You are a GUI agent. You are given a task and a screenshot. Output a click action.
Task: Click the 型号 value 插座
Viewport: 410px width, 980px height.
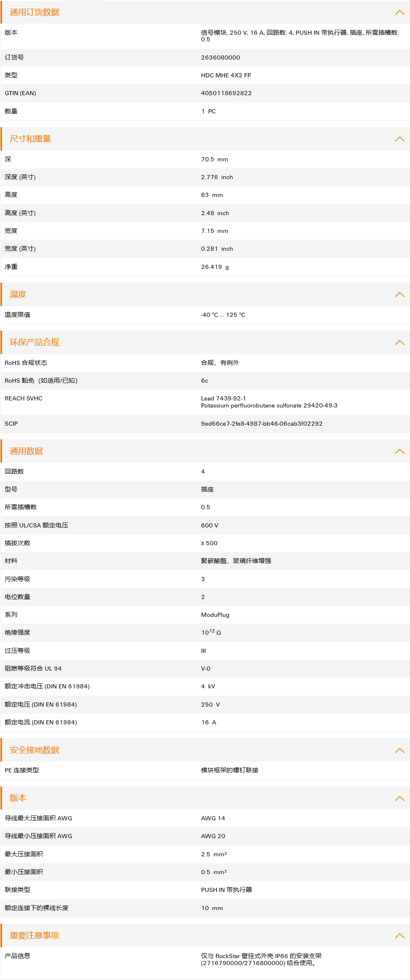click(x=207, y=489)
